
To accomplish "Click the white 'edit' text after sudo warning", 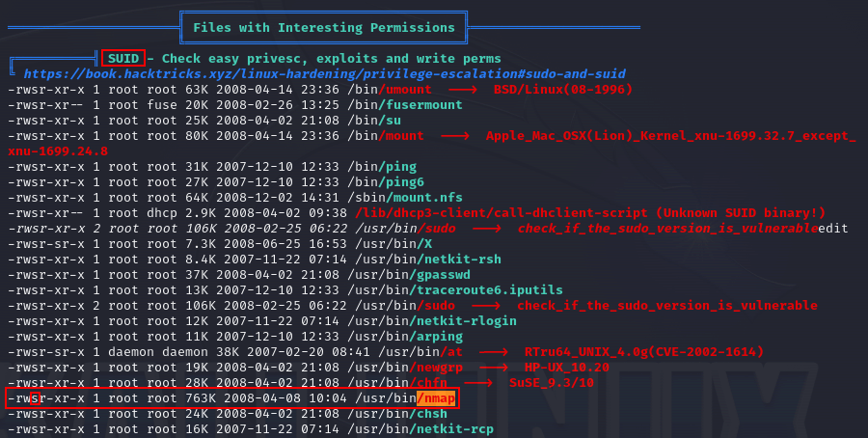I will click(834, 229).
